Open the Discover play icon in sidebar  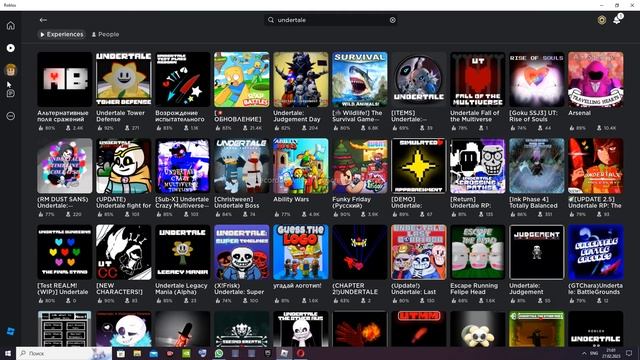[11, 48]
